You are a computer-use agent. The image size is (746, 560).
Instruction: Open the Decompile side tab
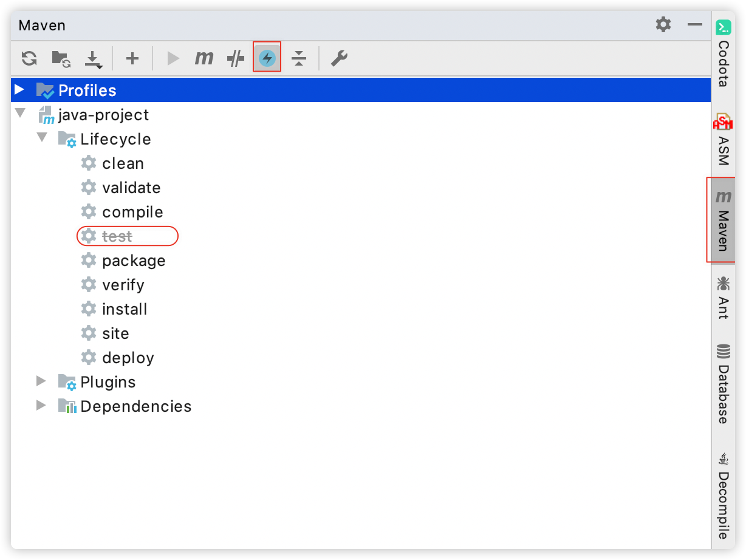click(x=723, y=495)
